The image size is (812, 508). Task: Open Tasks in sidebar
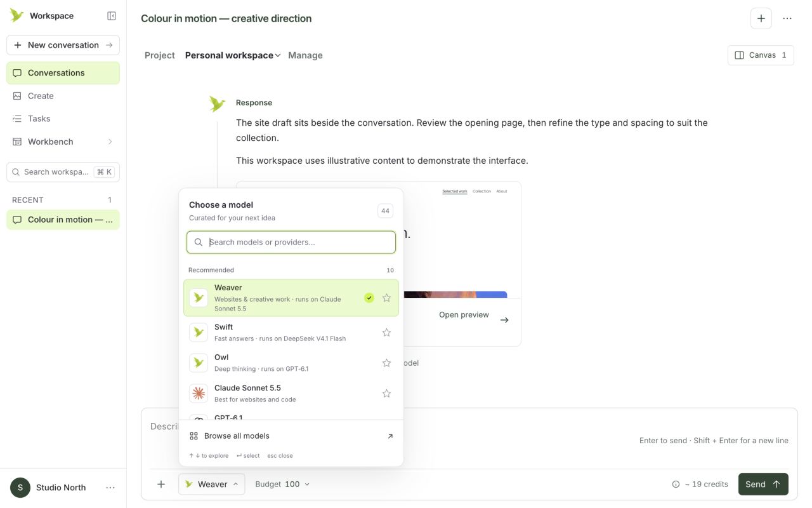[63, 119]
